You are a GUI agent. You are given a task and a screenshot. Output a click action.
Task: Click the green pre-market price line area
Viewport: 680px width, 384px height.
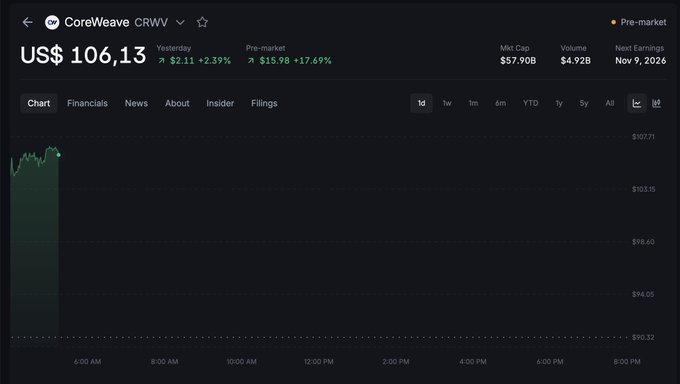(x=35, y=247)
